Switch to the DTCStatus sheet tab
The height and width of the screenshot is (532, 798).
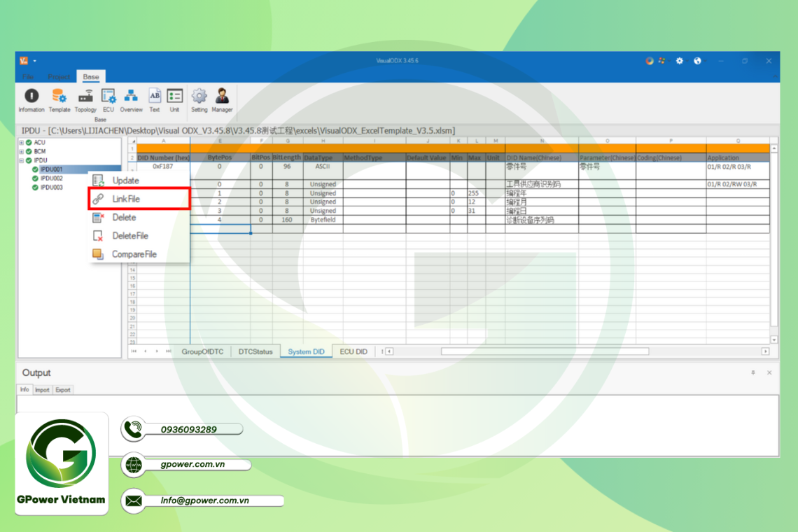coord(255,352)
